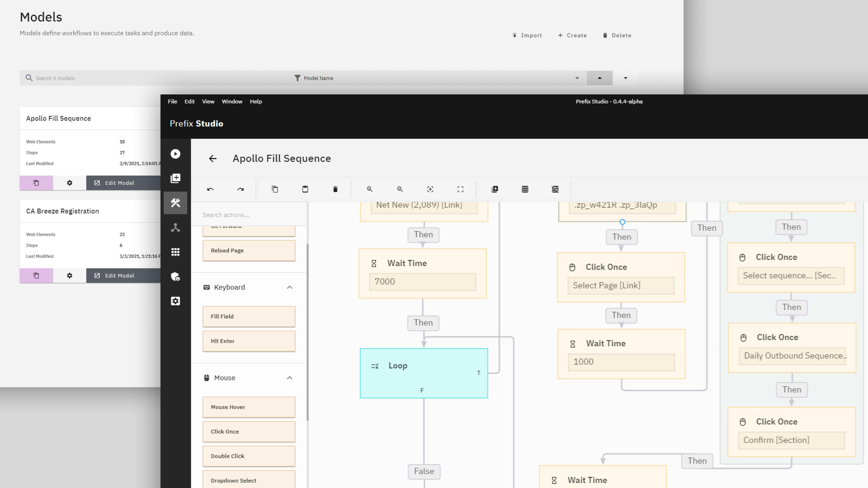Open the File menu
This screenshot has width=868, height=488.
(x=172, y=101)
